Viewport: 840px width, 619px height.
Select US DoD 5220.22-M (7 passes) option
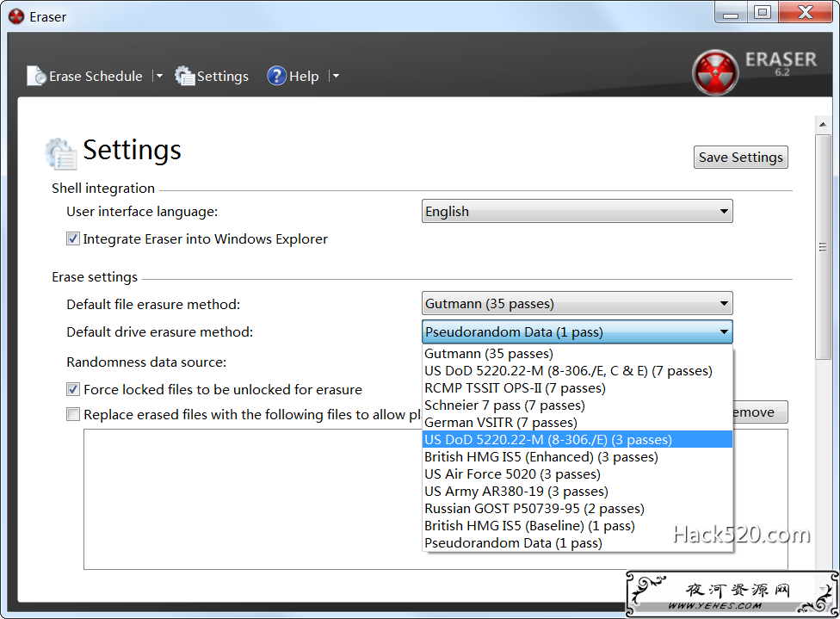tap(577, 371)
